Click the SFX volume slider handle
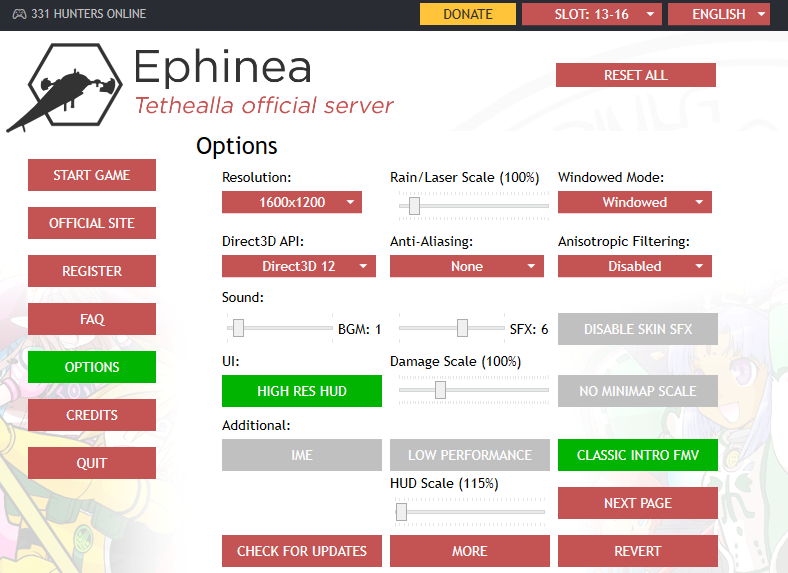 click(x=462, y=328)
